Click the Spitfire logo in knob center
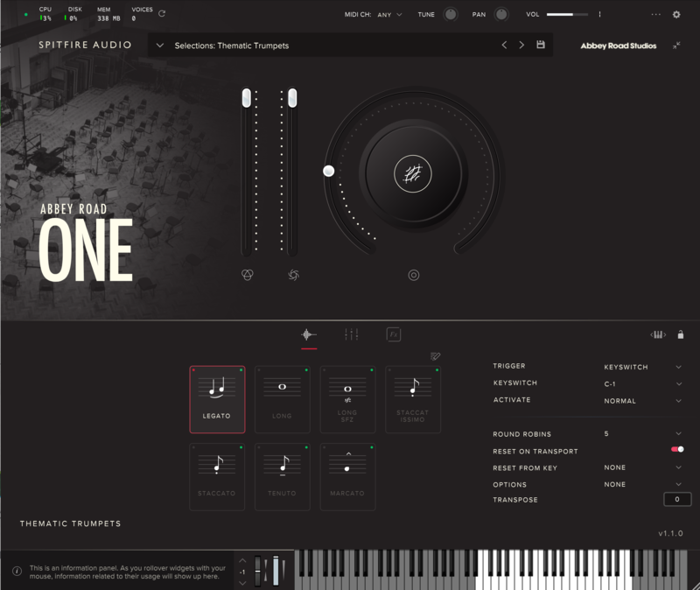The height and width of the screenshot is (590, 700). point(413,173)
